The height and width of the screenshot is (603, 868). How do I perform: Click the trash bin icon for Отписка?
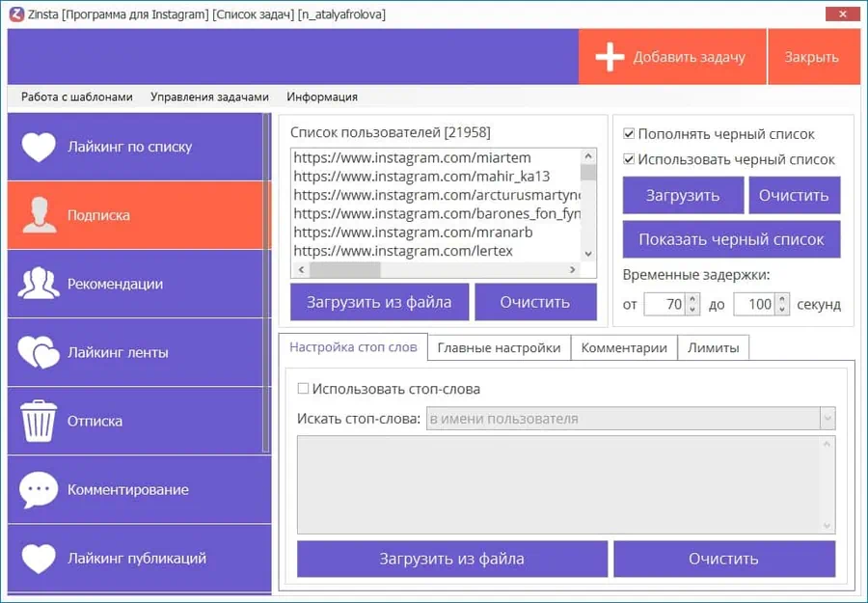coord(39,421)
